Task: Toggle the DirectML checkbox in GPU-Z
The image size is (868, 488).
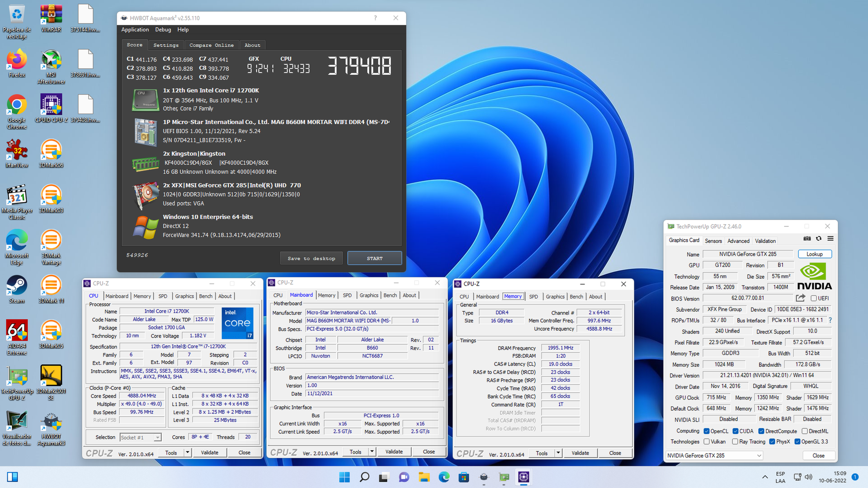Action: coord(805,431)
